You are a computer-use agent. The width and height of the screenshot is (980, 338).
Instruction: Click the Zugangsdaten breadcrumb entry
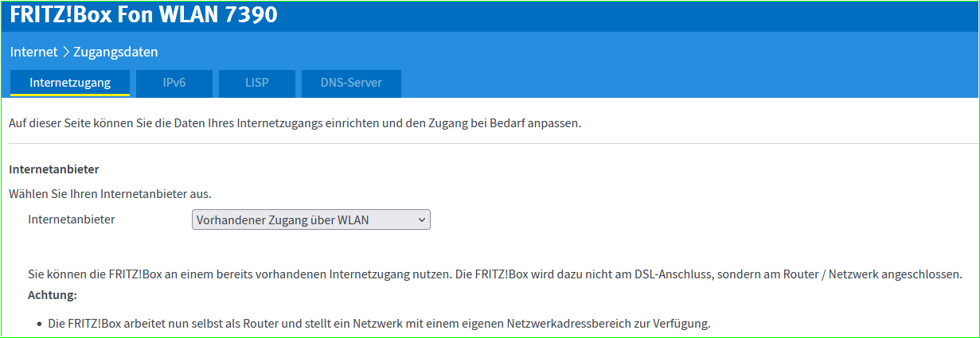point(115,52)
